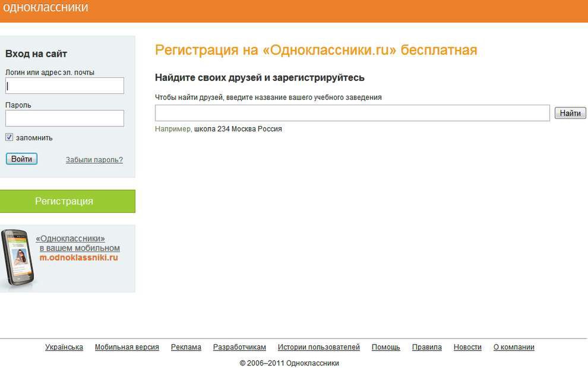This screenshot has height=368, width=588.
Task: Open the О компании footer link
Action: pyautogui.click(x=514, y=347)
